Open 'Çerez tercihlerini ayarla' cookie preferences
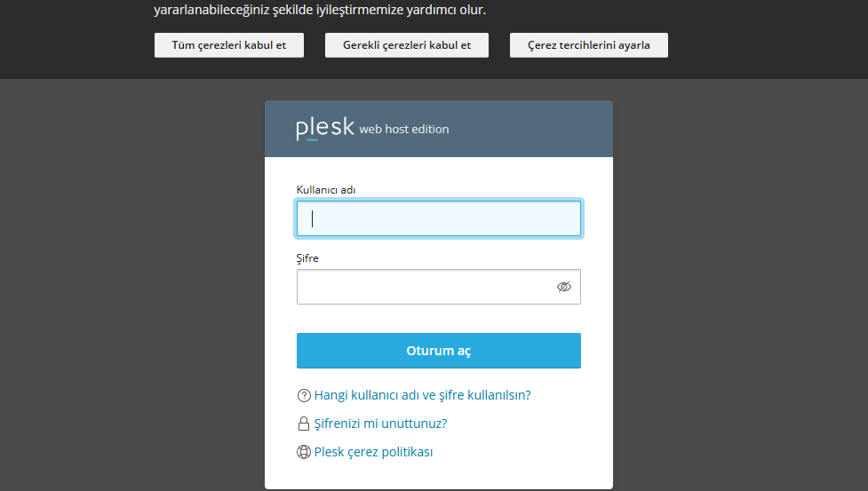This screenshot has height=491, width=868. tap(588, 45)
